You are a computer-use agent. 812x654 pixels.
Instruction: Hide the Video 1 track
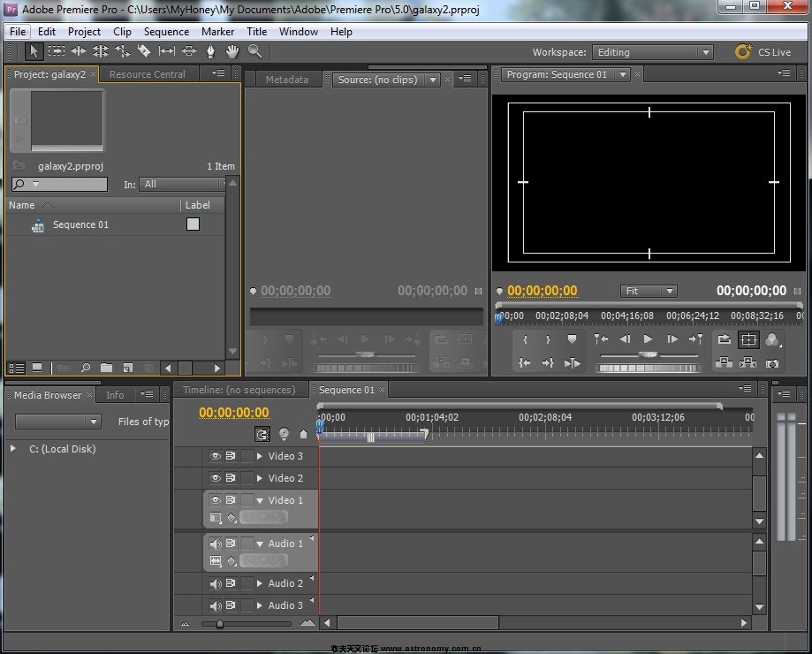(215, 500)
